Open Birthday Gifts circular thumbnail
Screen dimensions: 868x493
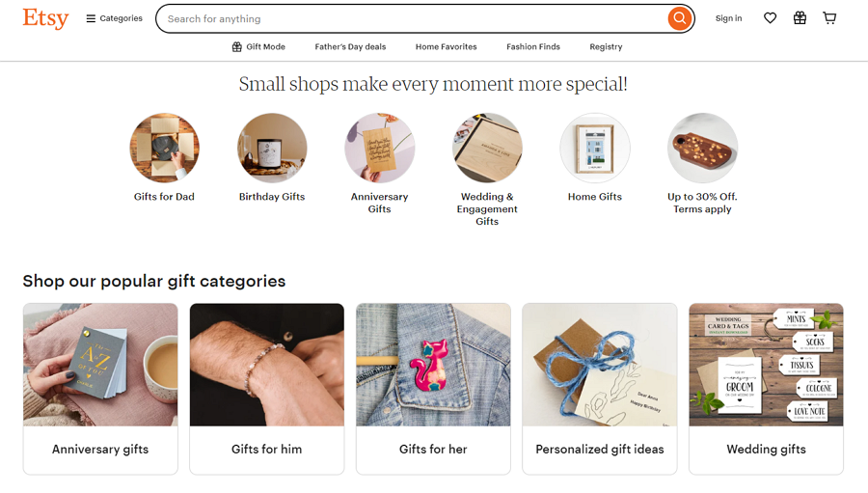(272, 148)
